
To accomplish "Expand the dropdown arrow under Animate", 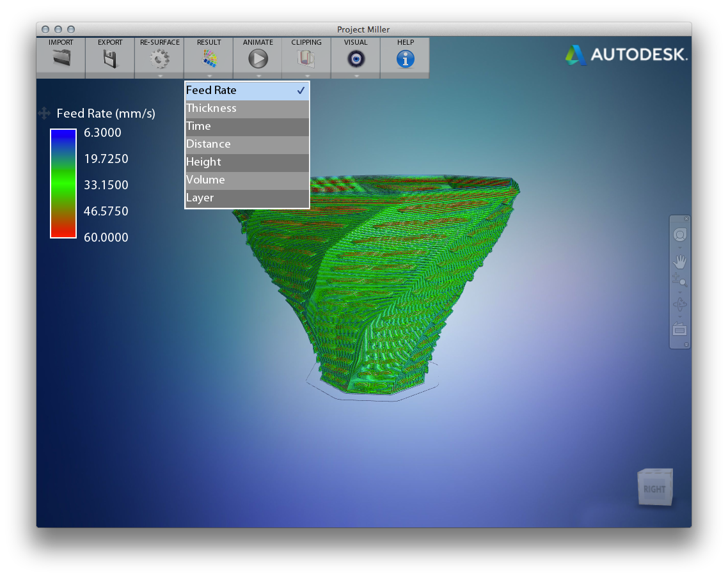I will [x=258, y=75].
